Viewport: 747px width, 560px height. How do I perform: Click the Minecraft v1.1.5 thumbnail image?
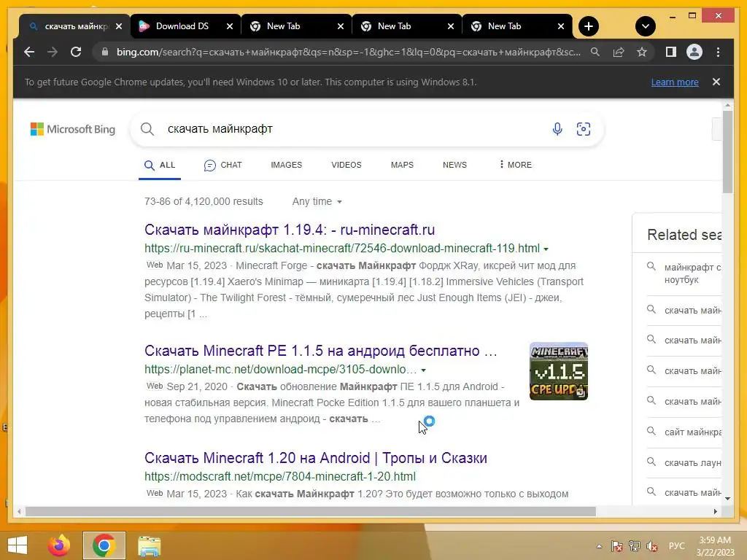click(558, 371)
